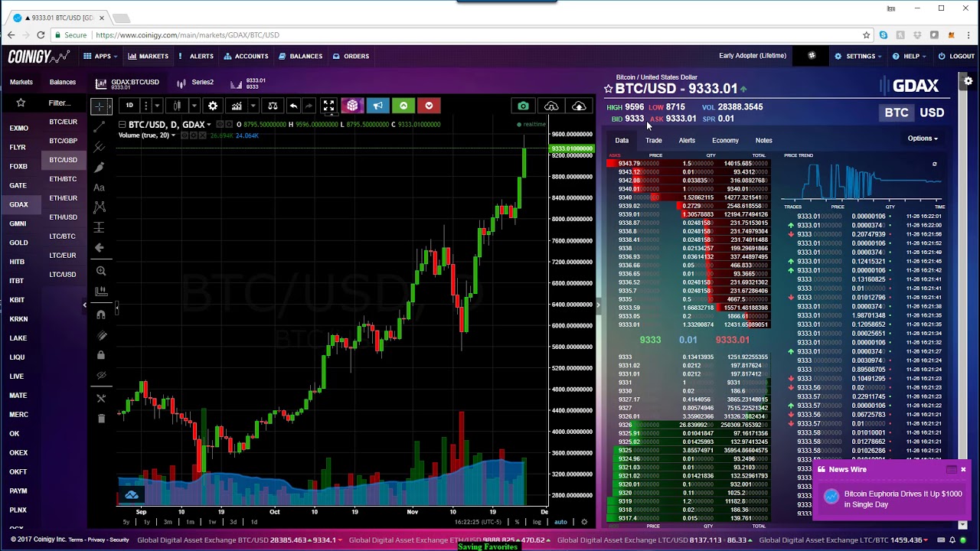The height and width of the screenshot is (551, 980).
Task: Switch to the Notes tab
Action: [x=763, y=140]
